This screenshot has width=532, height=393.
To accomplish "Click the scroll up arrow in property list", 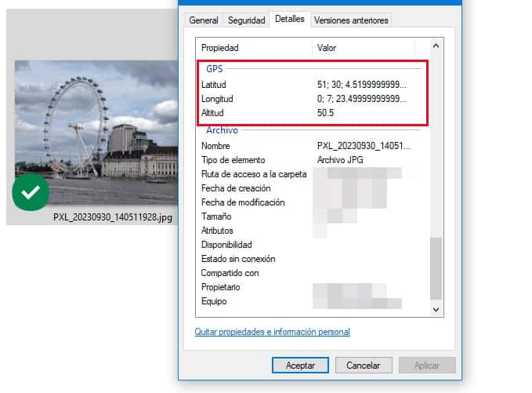I will coord(436,45).
